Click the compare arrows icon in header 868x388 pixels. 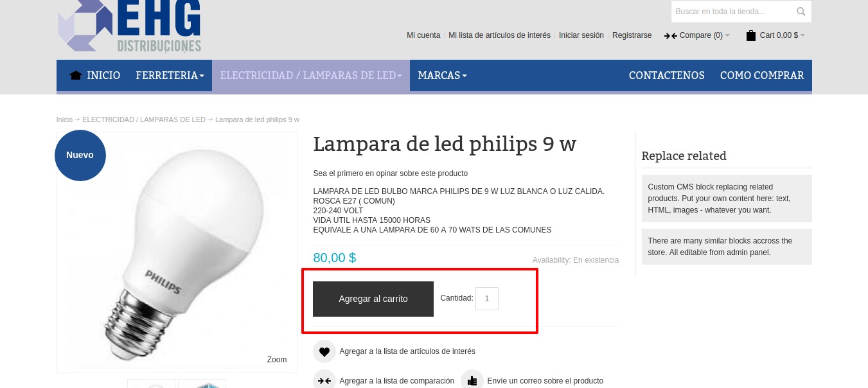(671, 36)
